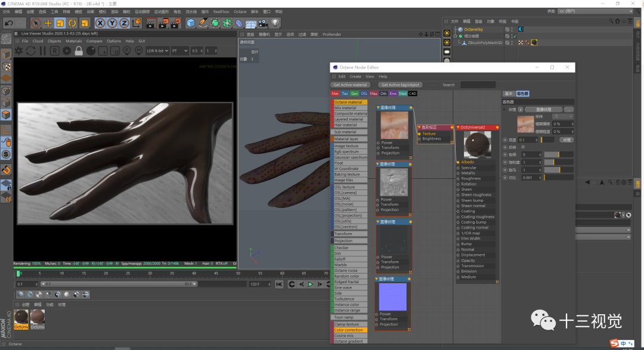Click the coordinate system cube icon

[x=137, y=23]
